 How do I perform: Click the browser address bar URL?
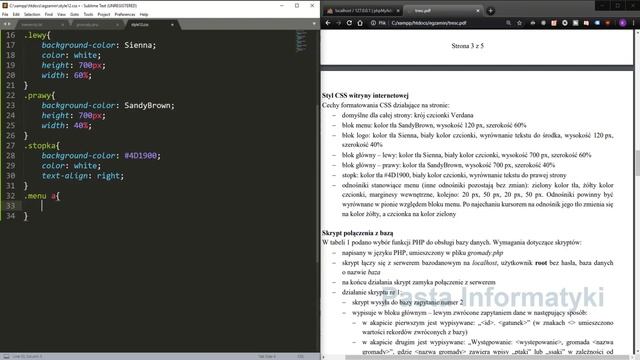coord(429,23)
